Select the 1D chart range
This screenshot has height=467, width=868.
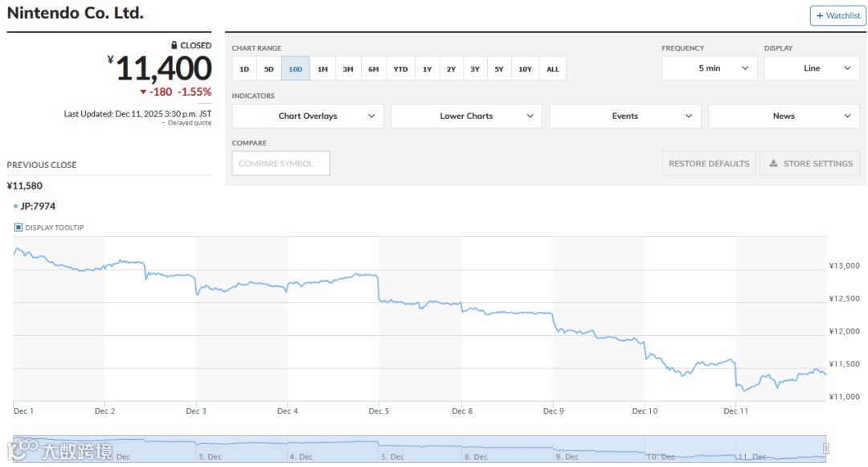coord(244,69)
